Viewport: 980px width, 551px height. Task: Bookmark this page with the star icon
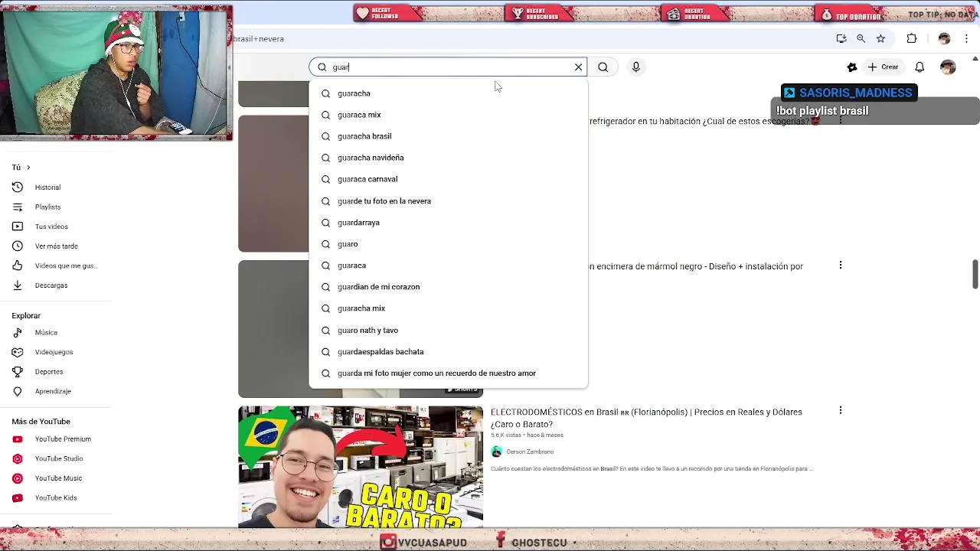(880, 38)
